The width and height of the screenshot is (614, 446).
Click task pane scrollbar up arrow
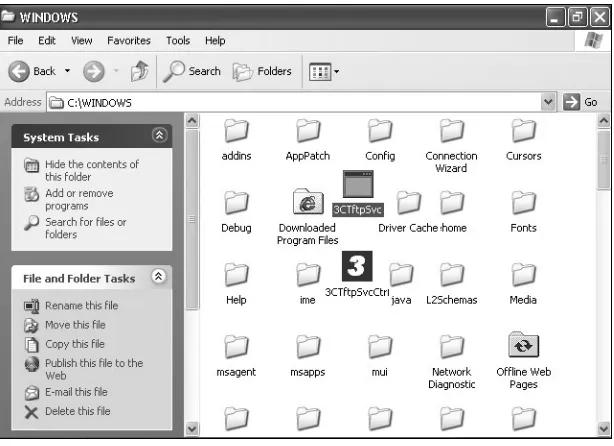click(x=192, y=121)
